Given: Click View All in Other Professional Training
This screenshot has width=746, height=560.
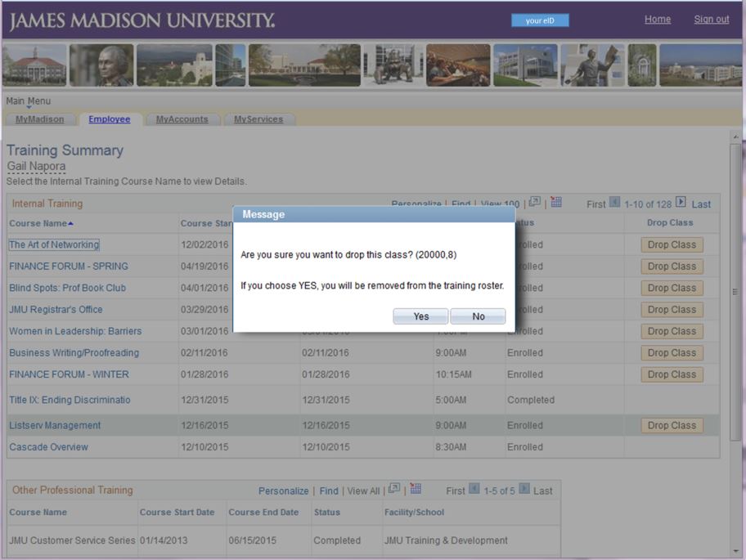Looking at the screenshot, I should coord(363,491).
